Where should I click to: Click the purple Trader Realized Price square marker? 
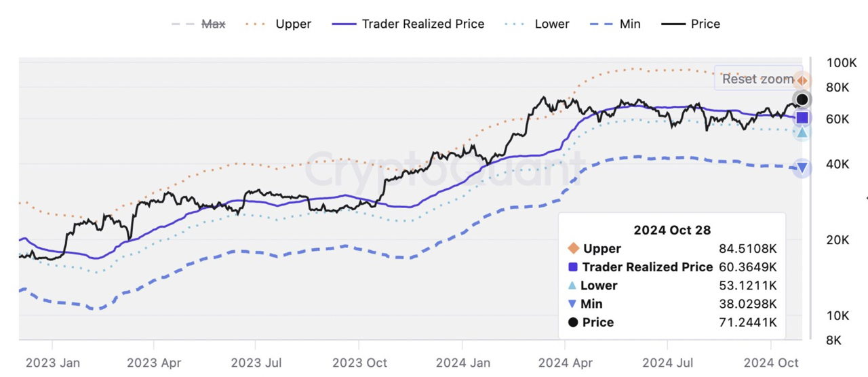coord(802,118)
